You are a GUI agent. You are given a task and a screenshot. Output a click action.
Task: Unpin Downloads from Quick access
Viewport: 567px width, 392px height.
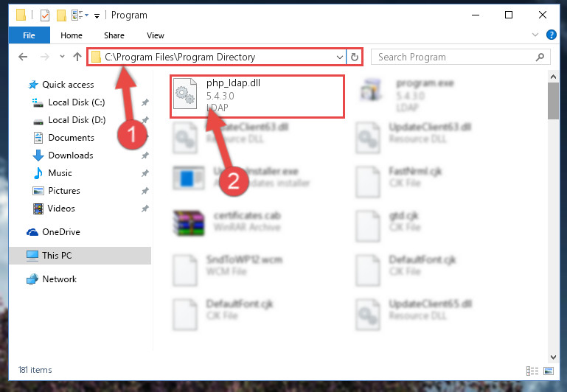pyautogui.click(x=145, y=155)
